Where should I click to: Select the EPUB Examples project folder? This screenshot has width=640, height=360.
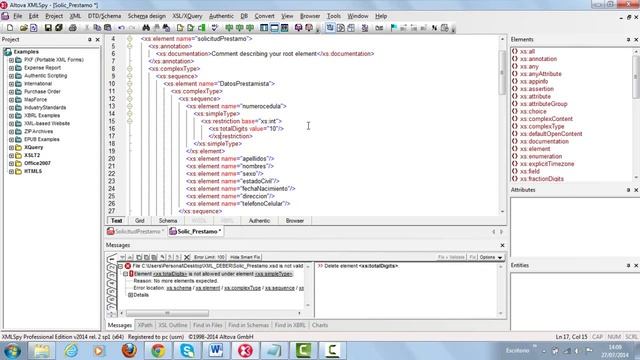42,140
